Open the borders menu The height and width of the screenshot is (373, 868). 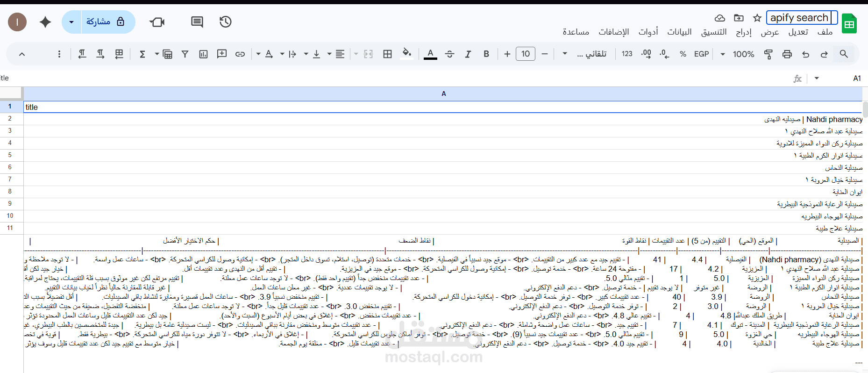[387, 54]
